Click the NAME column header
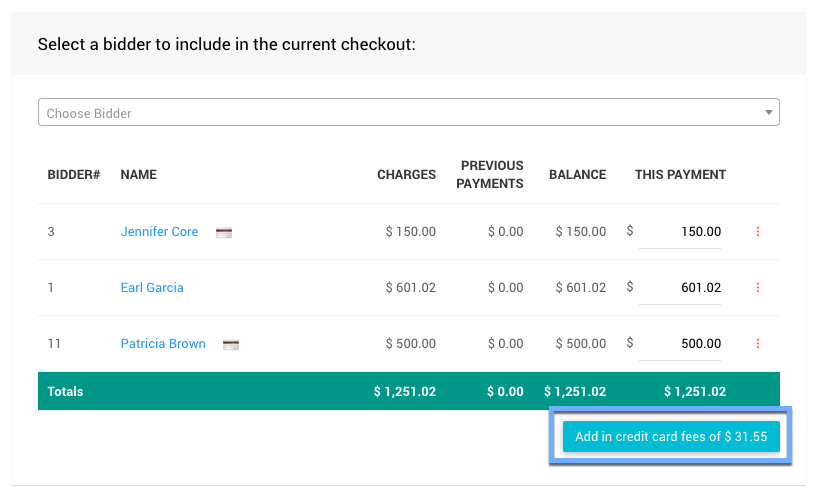Viewport: 815px width, 498px height. 138,175
